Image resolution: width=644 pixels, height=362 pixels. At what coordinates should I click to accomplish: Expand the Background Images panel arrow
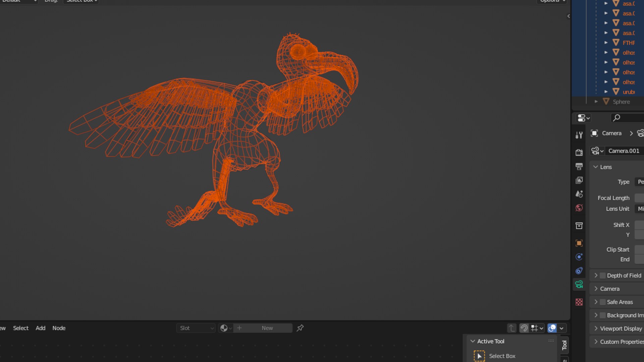coord(596,315)
